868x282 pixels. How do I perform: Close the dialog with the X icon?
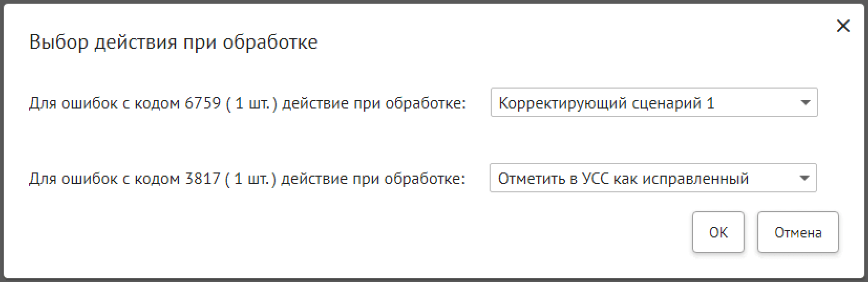[x=843, y=26]
